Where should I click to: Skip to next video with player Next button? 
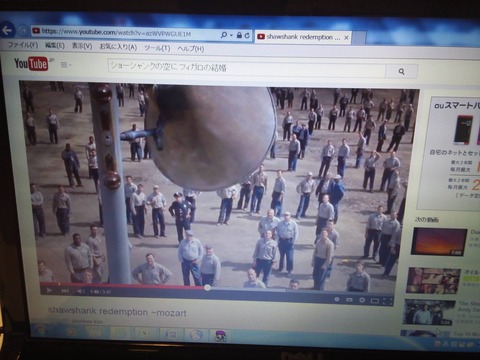(x=65, y=291)
